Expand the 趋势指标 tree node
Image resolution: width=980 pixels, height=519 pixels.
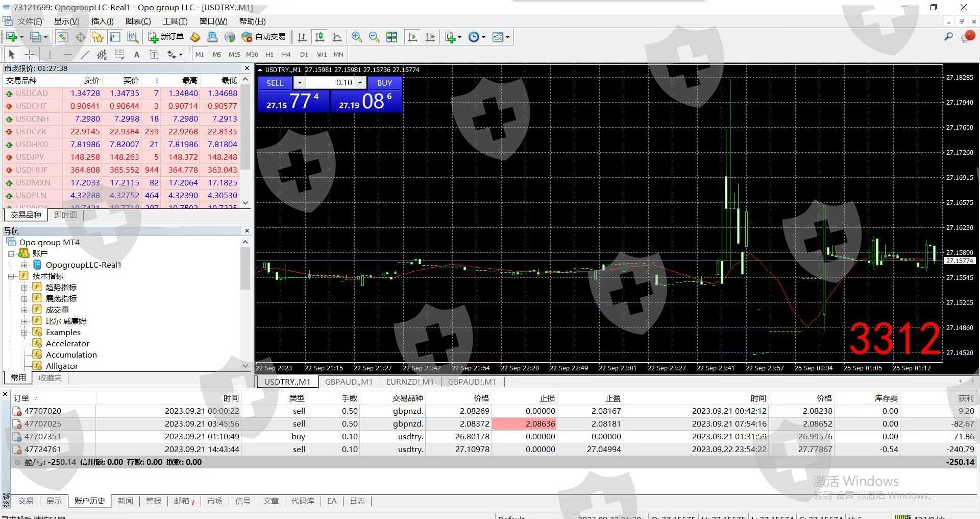point(24,288)
